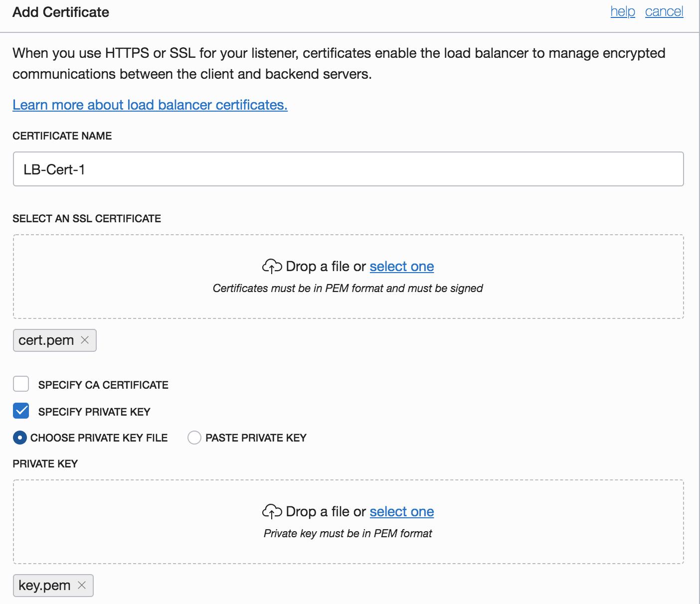Screen dimensions: 700x604
Task: Select the Paste Private Key radio option
Action: (194, 438)
